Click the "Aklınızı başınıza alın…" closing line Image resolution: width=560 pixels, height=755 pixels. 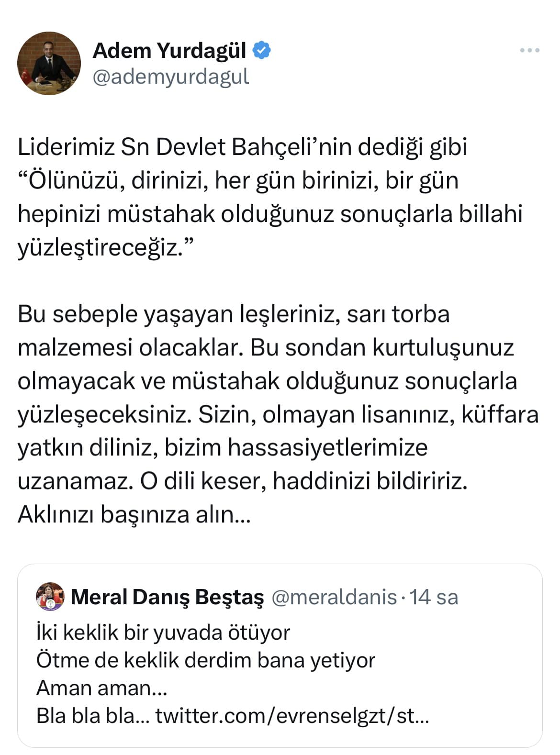pos(134,515)
